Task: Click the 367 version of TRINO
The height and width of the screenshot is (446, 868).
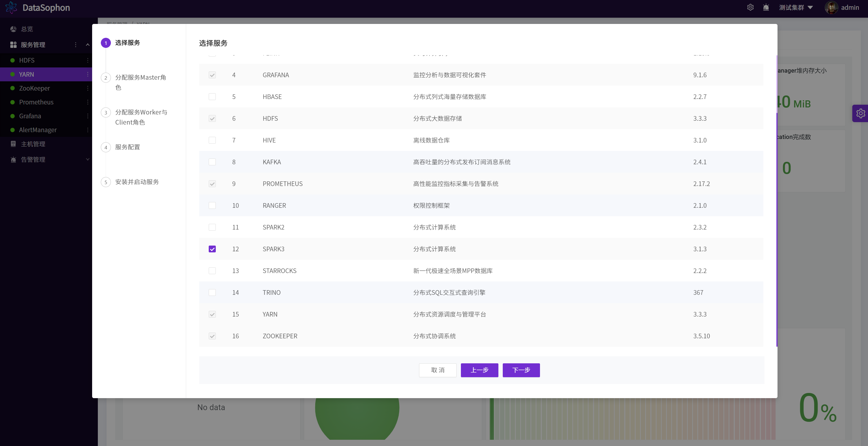Action: [x=698, y=293]
